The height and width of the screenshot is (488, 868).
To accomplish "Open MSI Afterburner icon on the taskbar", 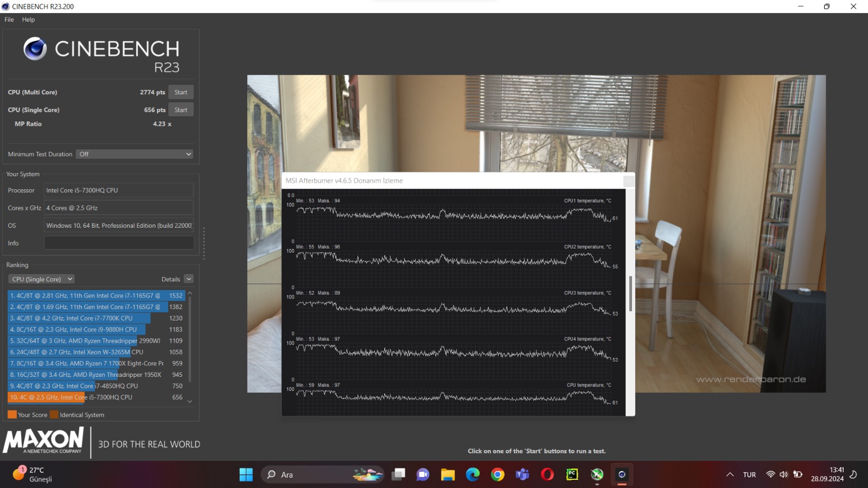I will coord(597,474).
